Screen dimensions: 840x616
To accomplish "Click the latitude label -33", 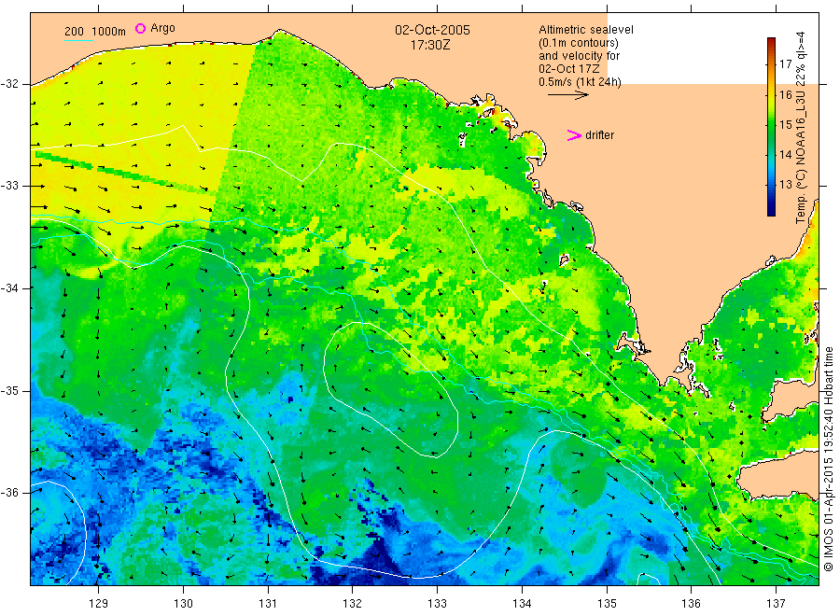I will [x=9, y=186].
